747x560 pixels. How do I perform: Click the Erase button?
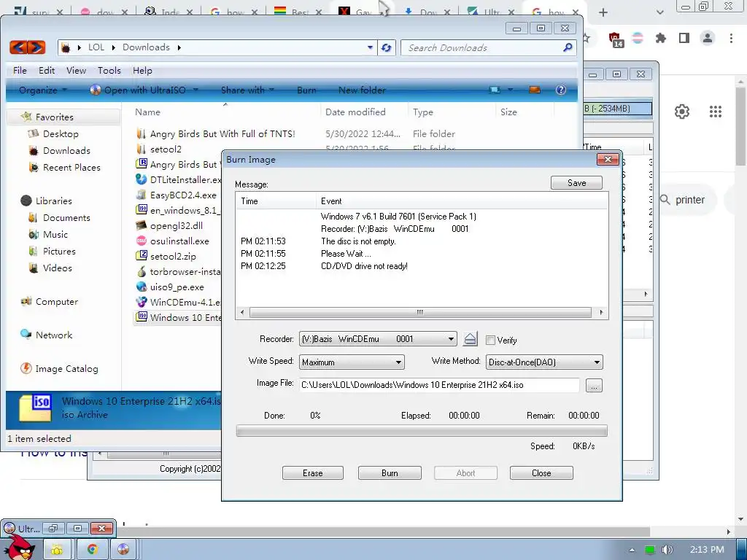coord(312,472)
